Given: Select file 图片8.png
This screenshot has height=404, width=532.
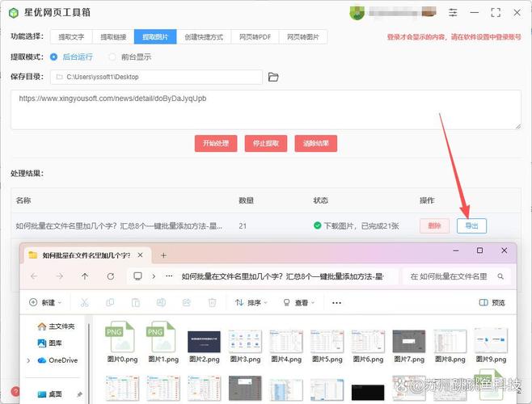Looking at the screenshot, I should tap(450, 346).
